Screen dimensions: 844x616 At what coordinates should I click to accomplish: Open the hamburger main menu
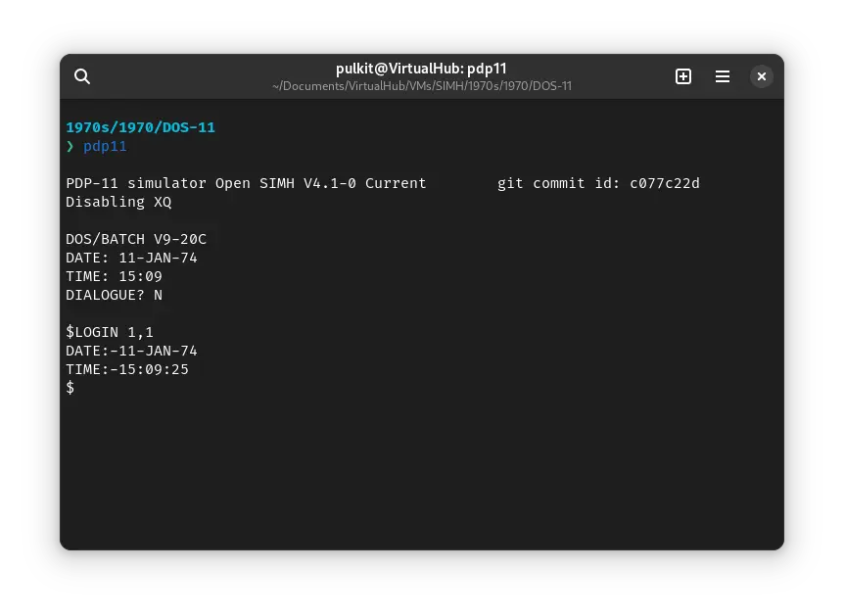point(723,76)
